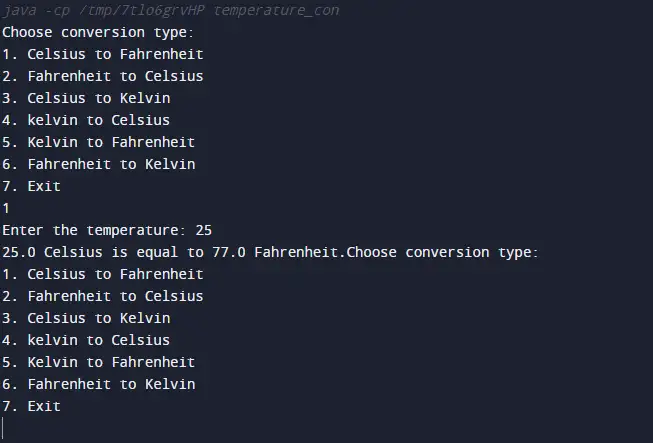Click 'Celsius to Kelvin' in the first menu listing
Screen dimensions: 653x443
pyautogui.click(x=98, y=98)
